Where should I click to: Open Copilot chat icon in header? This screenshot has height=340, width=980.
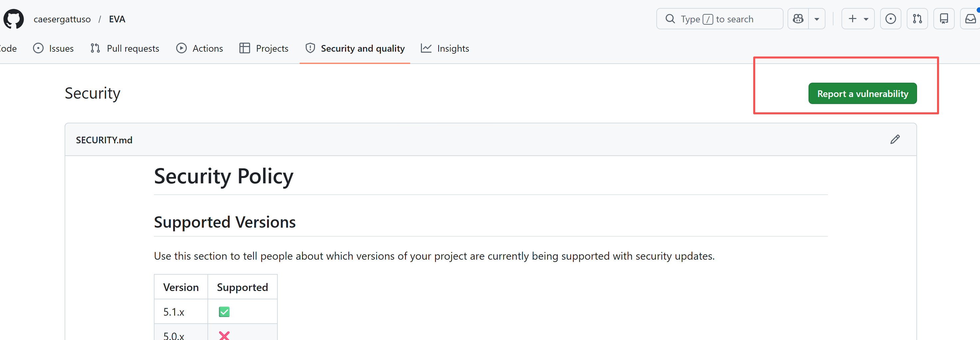pyautogui.click(x=798, y=19)
